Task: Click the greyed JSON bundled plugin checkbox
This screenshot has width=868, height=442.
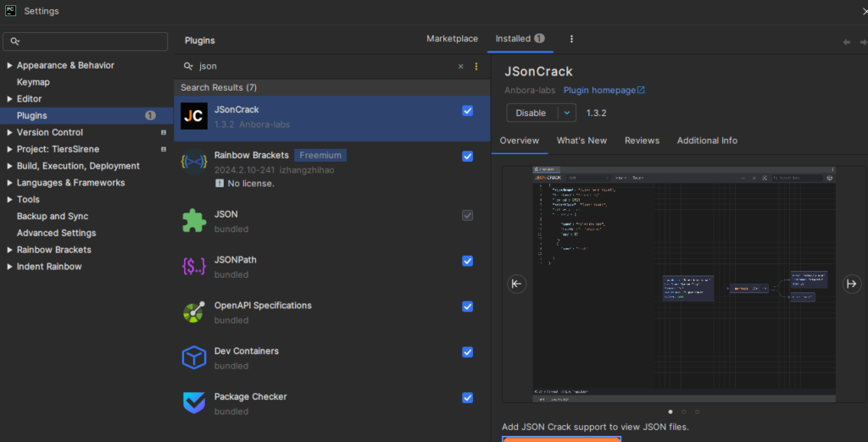Action: [x=468, y=215]
